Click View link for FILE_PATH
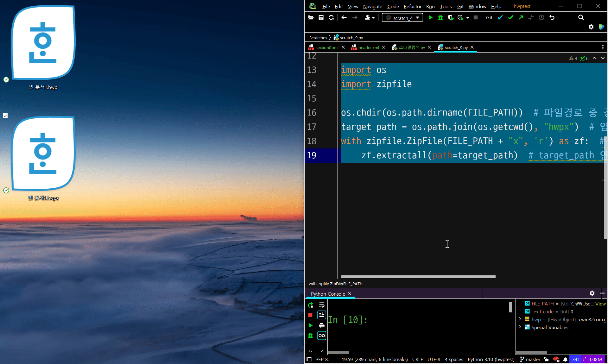This screenshot has height=364, width=608. [x=600, y=304]
